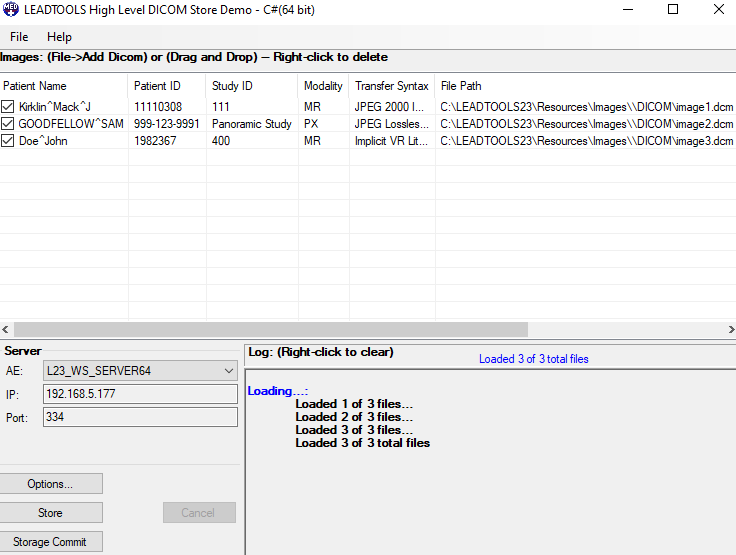Click the Options... button

pos(50,484)
